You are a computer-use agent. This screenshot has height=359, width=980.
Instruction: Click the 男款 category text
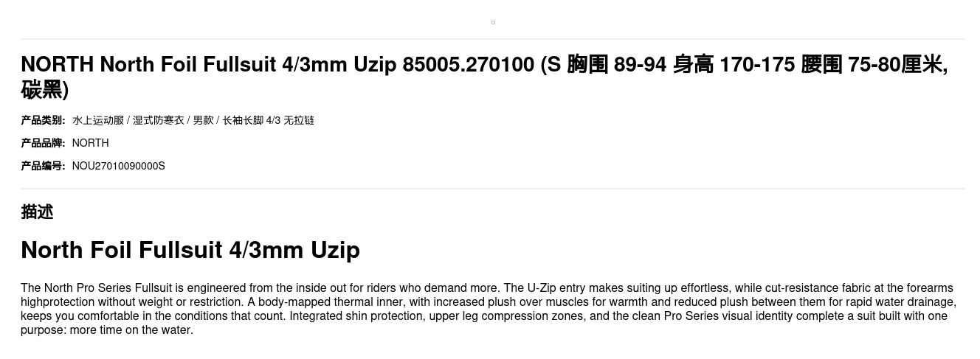[x=203, y=120]
